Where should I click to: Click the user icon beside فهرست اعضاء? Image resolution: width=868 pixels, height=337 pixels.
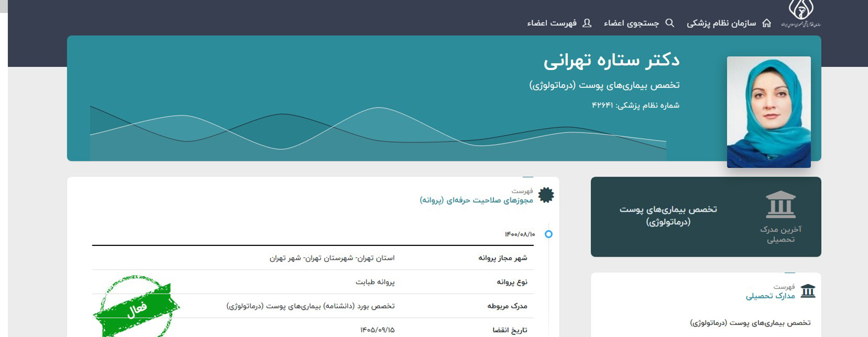point(587,23)
